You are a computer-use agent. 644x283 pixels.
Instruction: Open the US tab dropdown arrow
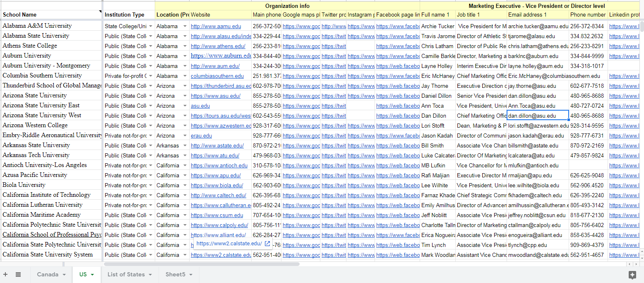pos(92,275)
